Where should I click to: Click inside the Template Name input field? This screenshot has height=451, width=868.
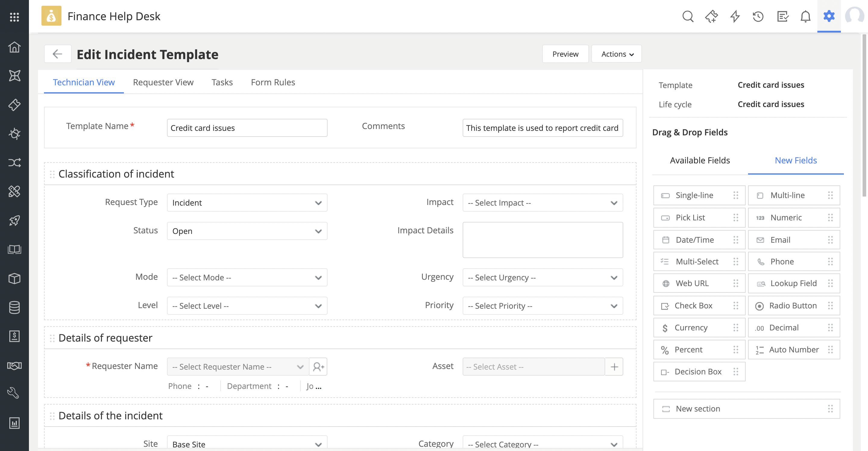tap(247, 128)
